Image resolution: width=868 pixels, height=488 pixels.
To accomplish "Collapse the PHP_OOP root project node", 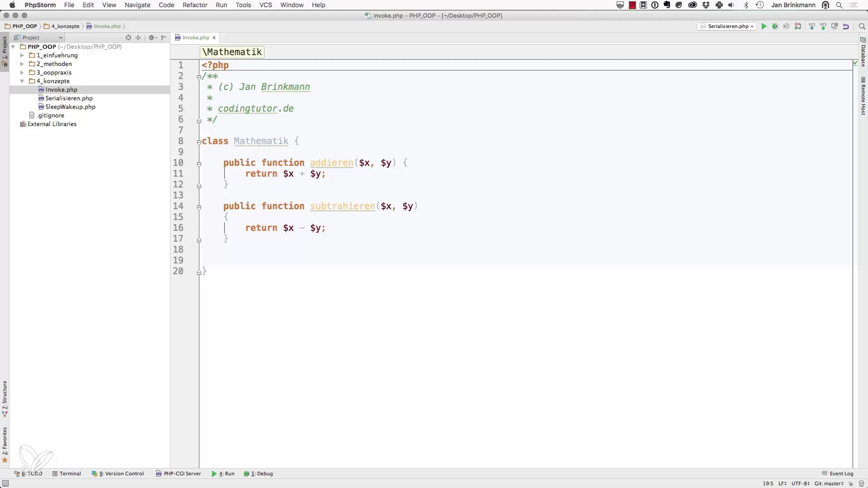I will (x=14, y=47).
